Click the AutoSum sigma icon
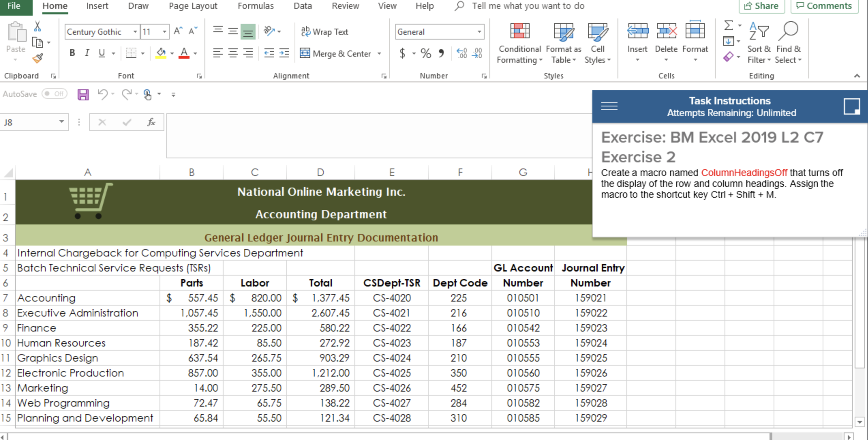This screenshot has height=440, width=868. coord(728,26)
